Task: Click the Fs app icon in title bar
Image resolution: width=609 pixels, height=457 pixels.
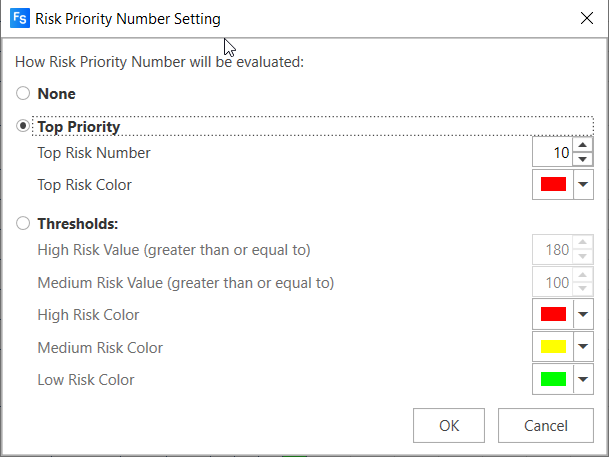Action: 18,19
